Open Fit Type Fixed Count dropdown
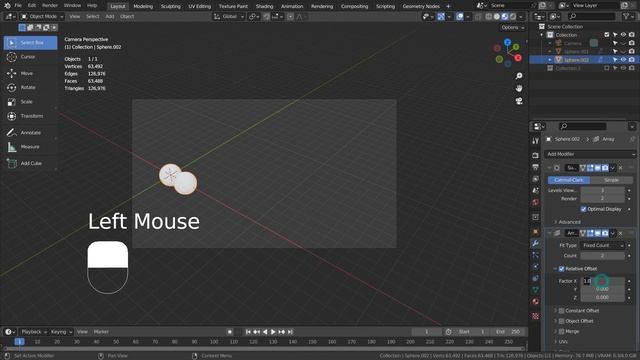The height and width of the screenshot is (360, 640). [602, 245]
